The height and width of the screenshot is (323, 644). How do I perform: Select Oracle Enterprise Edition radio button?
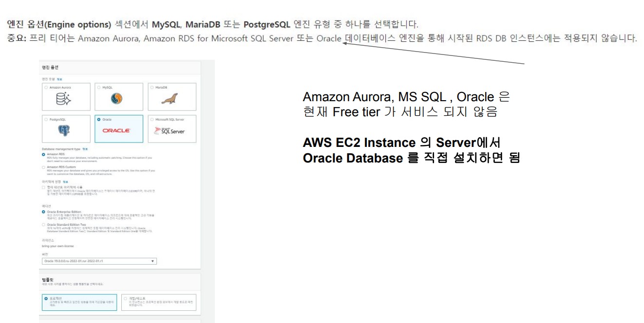pyautogui.click(x=44, y=212)
